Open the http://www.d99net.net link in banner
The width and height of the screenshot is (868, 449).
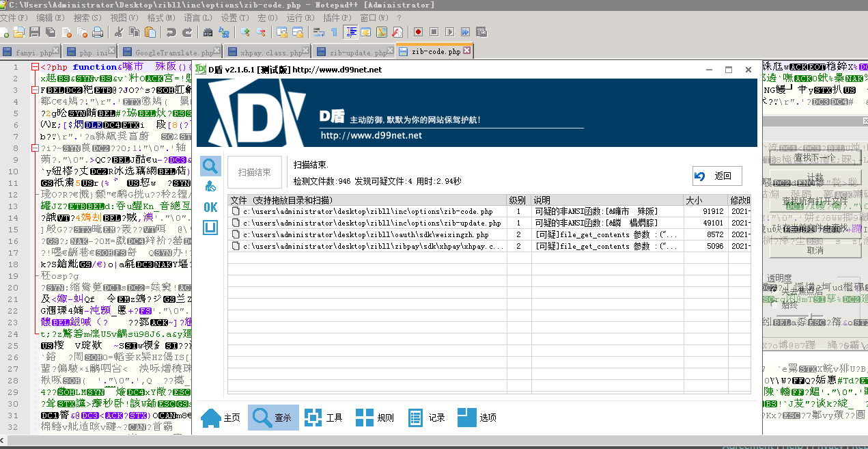(x=372, y=135)
